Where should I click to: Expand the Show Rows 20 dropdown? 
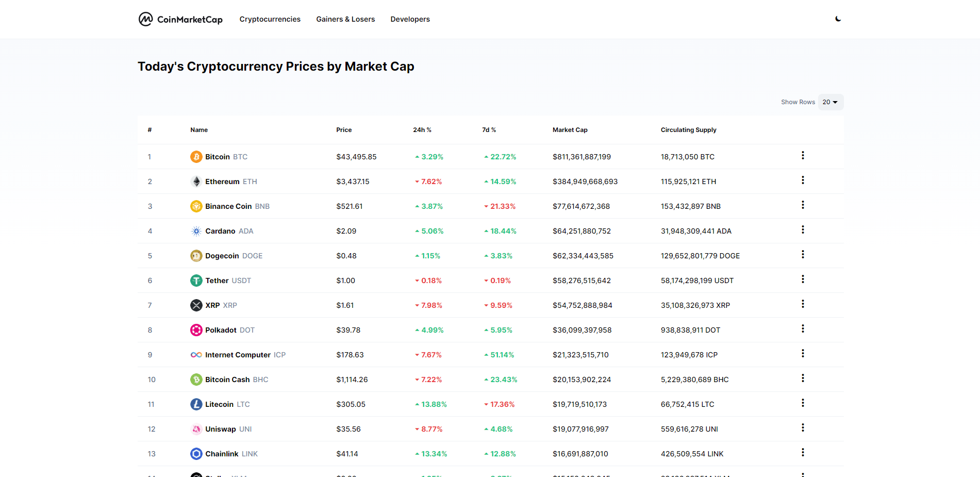830,102
